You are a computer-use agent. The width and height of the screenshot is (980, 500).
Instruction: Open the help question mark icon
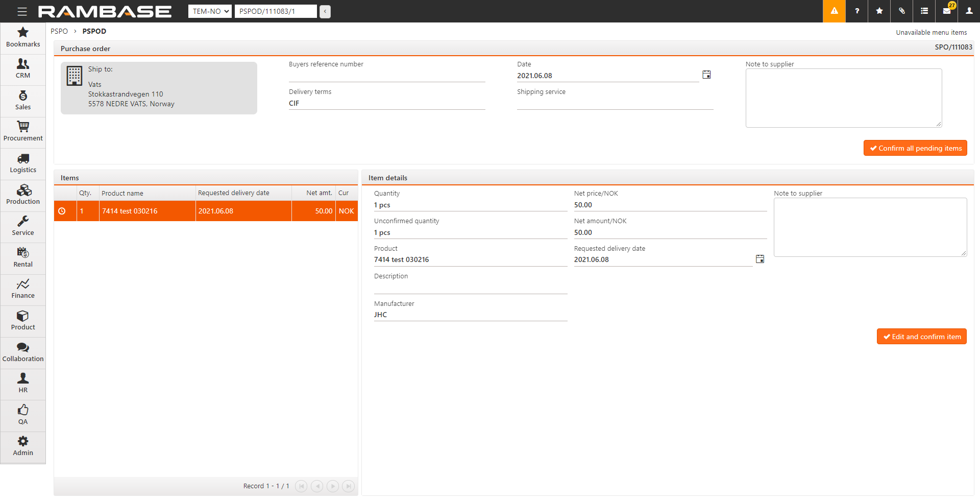coord(856,11)
